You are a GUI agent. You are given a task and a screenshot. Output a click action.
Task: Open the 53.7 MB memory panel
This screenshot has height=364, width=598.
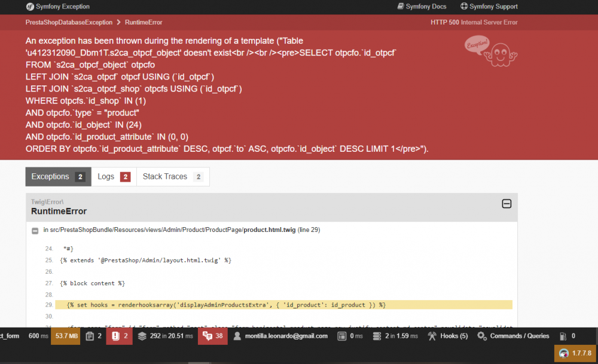[x=66, y=336]
